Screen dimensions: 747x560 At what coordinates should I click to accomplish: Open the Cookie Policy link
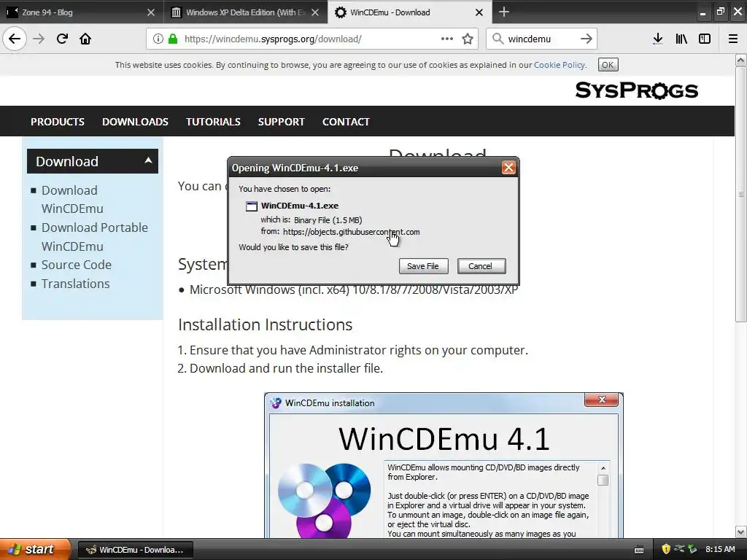(x=560, y=65)
